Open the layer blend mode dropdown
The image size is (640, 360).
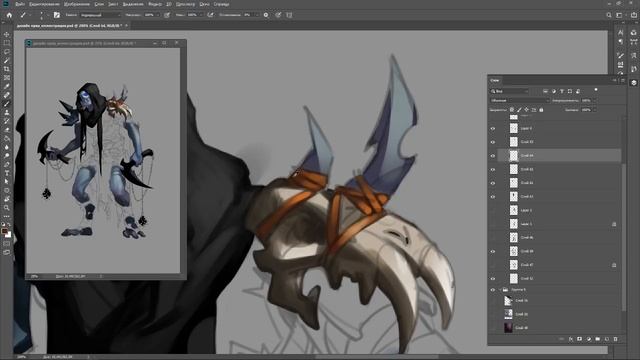(x=520, y=100)
